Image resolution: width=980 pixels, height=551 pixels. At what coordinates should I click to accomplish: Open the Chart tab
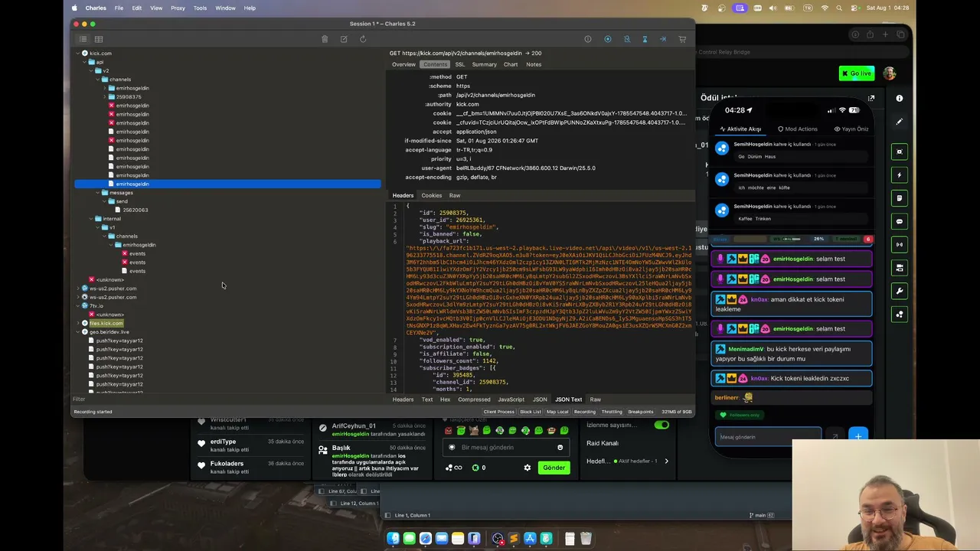point(511,64)
